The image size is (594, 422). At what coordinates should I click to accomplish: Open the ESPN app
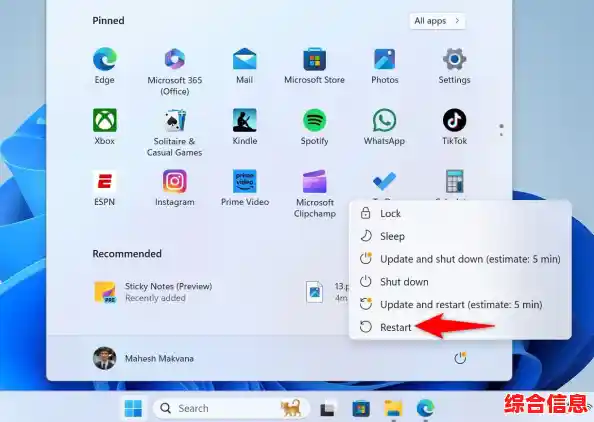pyautogui.click(x=105, y=188)
